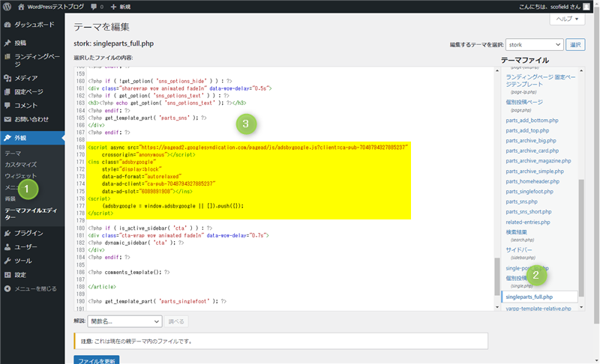Open 個別投稿ページ (page.php) file
Viewport: 600px width, 364px height.
click(523, 102)
